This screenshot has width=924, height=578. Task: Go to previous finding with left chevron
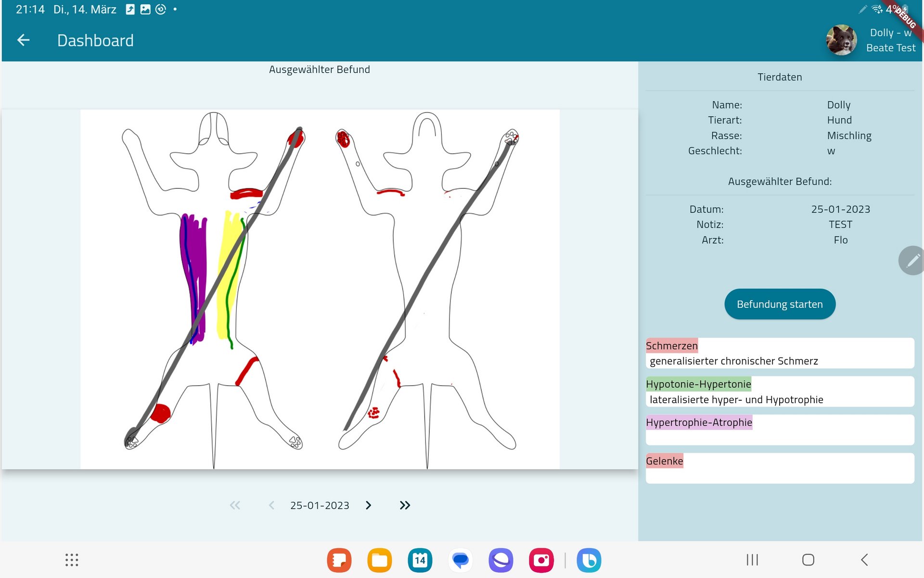[271, 505]
